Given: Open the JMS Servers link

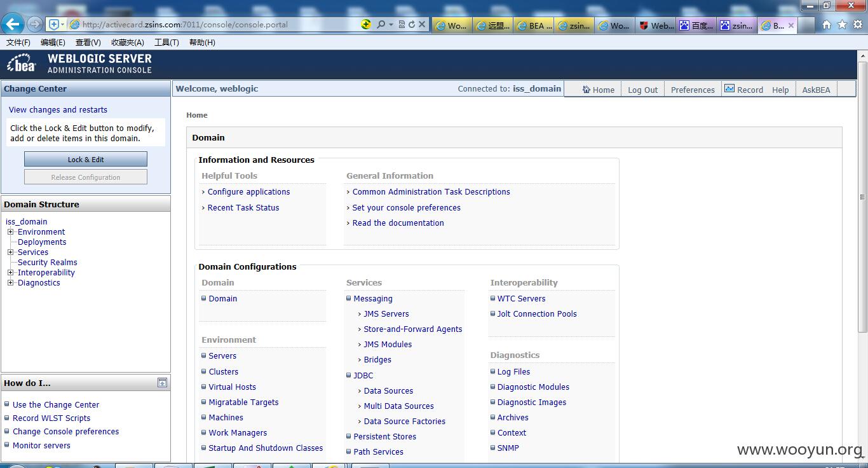Looking at the screenshot, I should tap(386, 313).
